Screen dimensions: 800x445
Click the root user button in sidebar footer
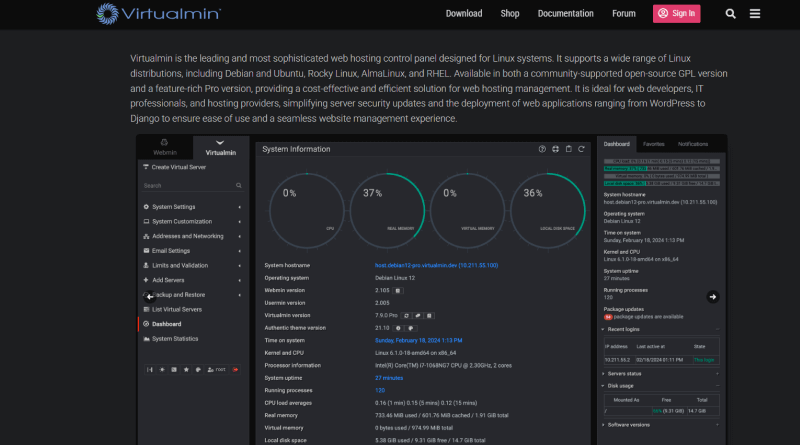pyautogui.click(x=217, y=369)
